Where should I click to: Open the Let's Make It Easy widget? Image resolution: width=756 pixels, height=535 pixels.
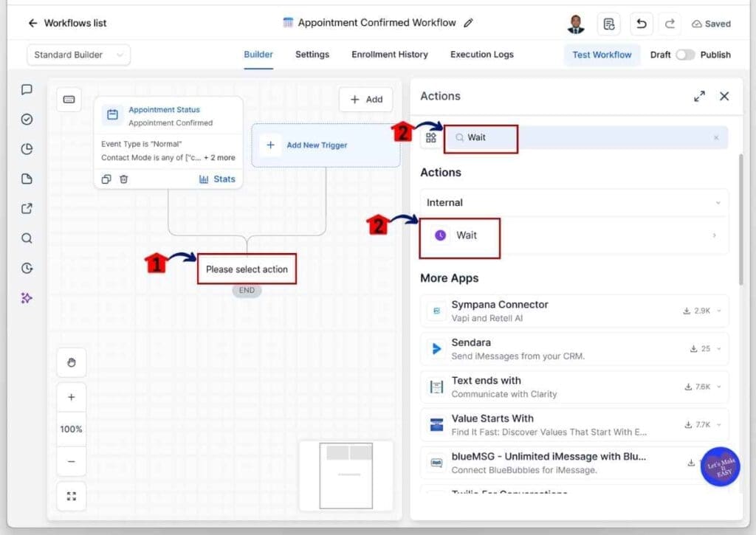(721, 466)
